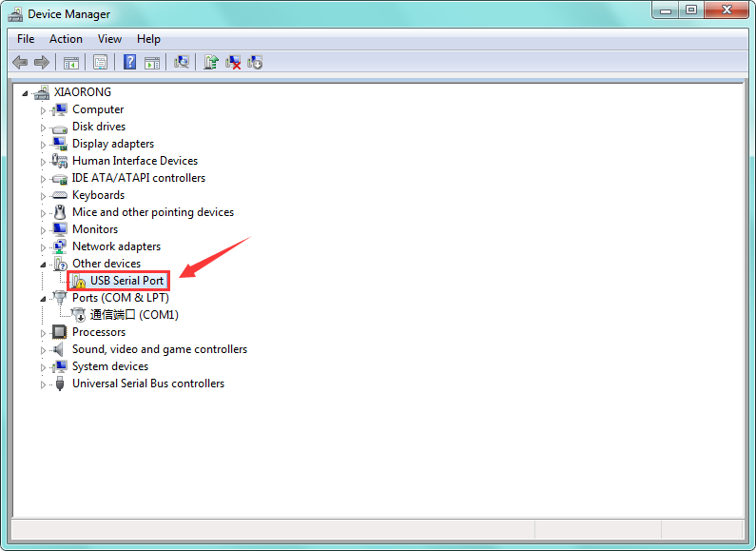Select the Universal Serial Bus controllers label
The width and height of the screenshot is (756, 551).
click(x=148, y=384)
